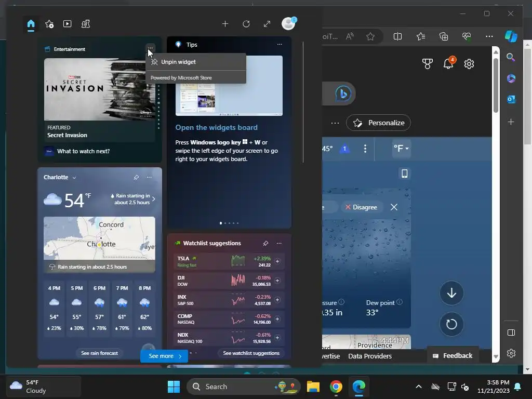Open more options on weather widget
Image resolution: width=532 pixels, height=399 pixels.
(149, 177)
